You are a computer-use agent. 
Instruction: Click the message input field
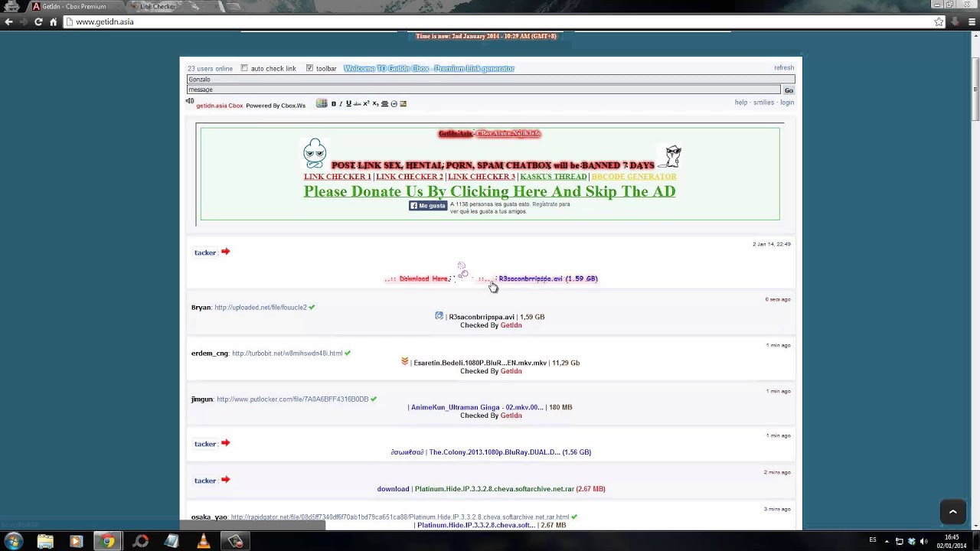(484, 90)
